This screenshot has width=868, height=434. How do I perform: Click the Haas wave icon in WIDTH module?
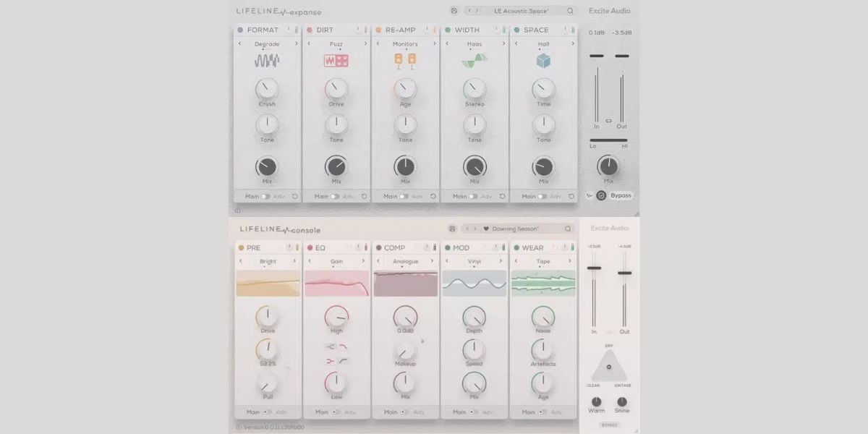(475, 61)
